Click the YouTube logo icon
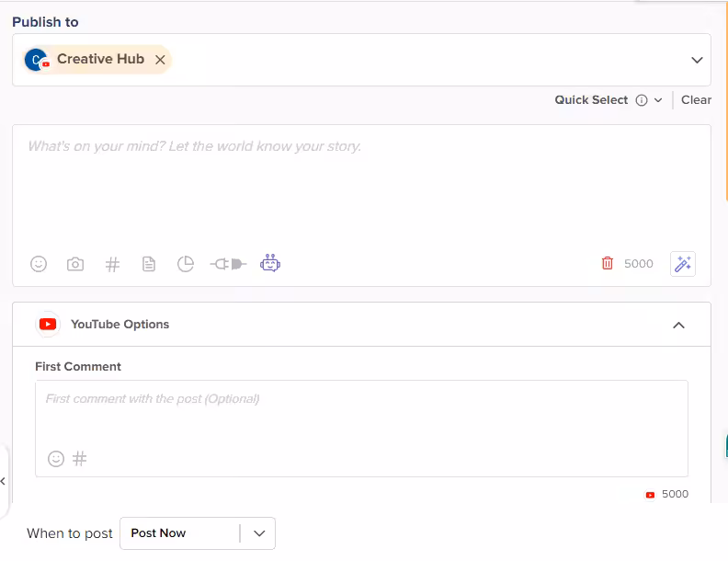 48,324
